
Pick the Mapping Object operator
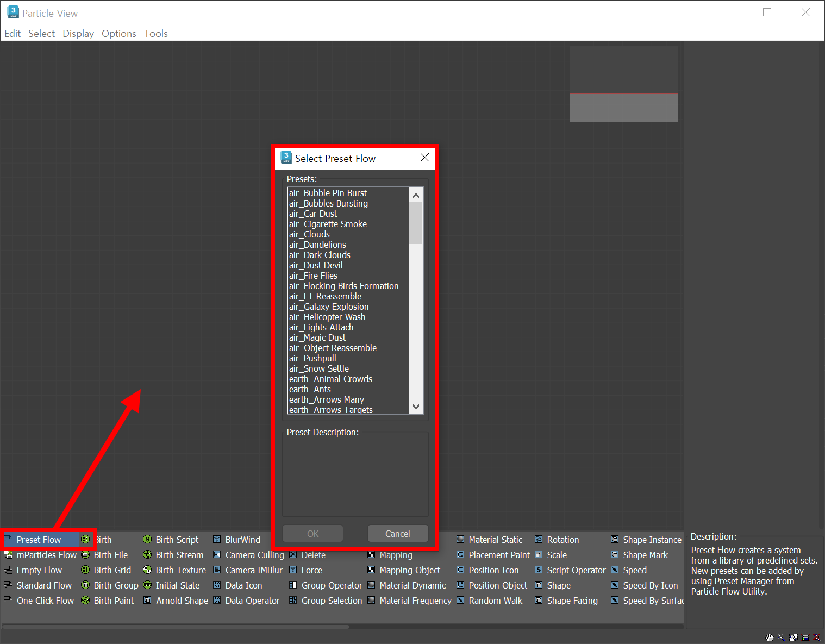point(404,570)
